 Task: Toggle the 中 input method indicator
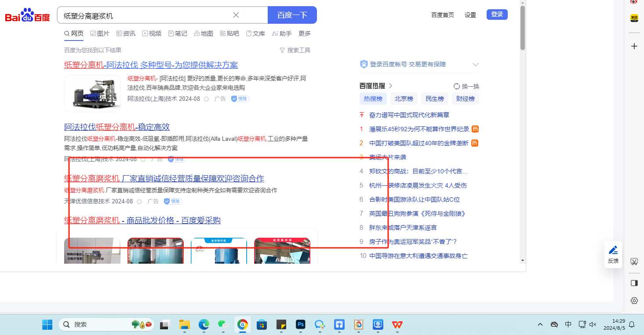(x=568, y=324)
